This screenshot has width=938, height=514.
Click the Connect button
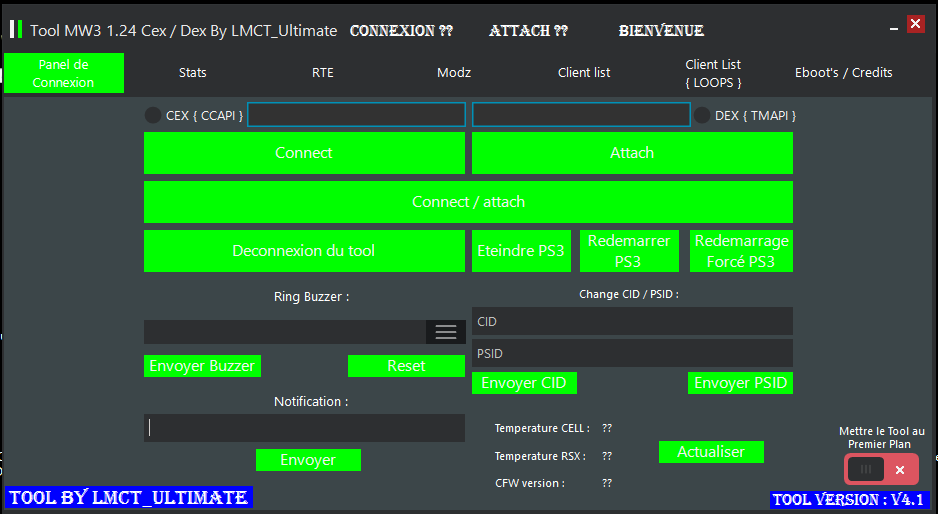[x=304, y=153]
